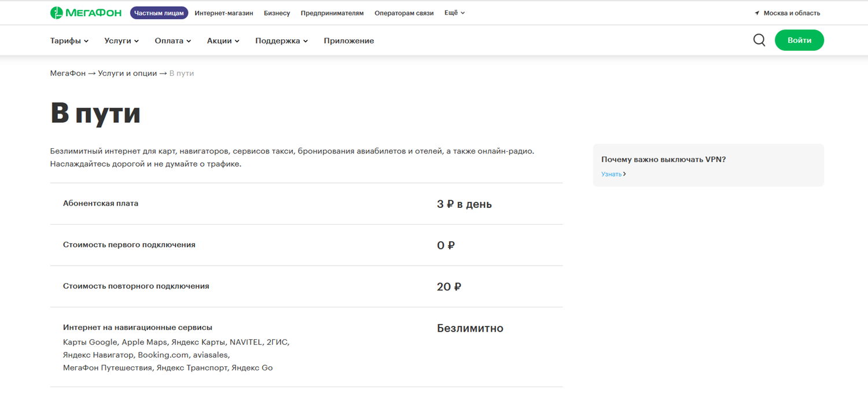The height and width of the screenshot is (393, 868).
Task: Click the Стоимость повторного подключения label
Action: point(136,286)
